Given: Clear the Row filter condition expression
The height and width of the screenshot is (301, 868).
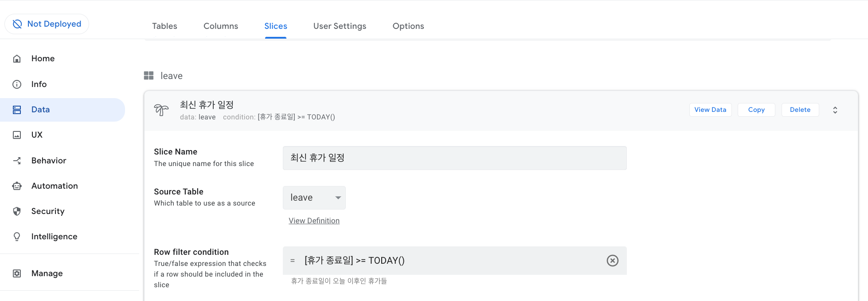Looking at the screenshot, I should (612, 261).
